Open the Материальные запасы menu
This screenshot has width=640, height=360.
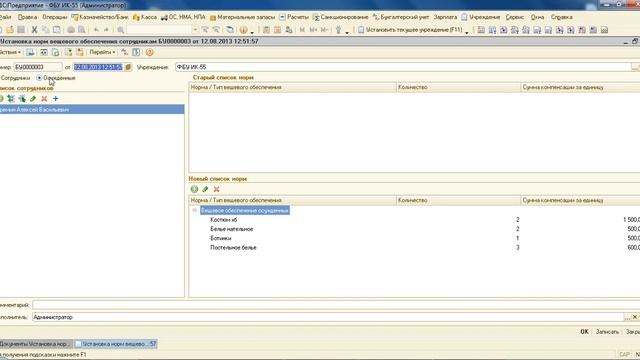tap(242, 17)
